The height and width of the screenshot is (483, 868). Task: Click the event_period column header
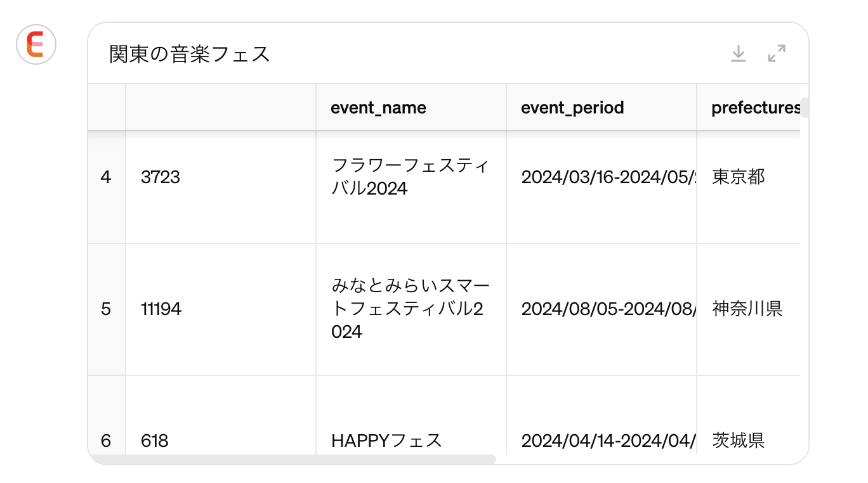click(x=572, y=108)
